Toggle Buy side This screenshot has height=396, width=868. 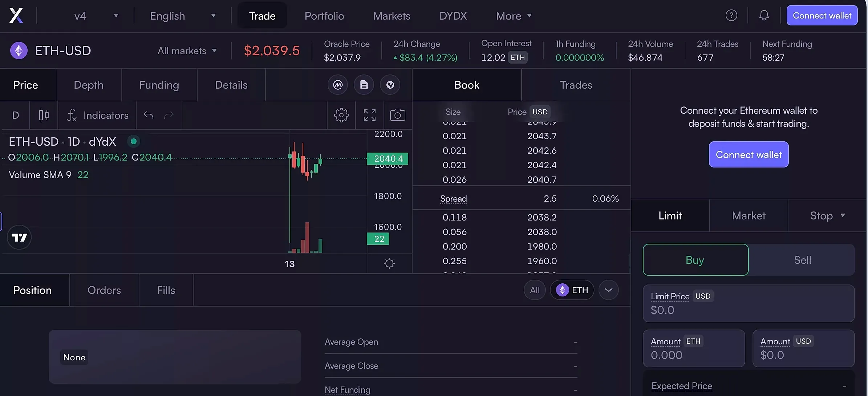[x=695, y=260]
